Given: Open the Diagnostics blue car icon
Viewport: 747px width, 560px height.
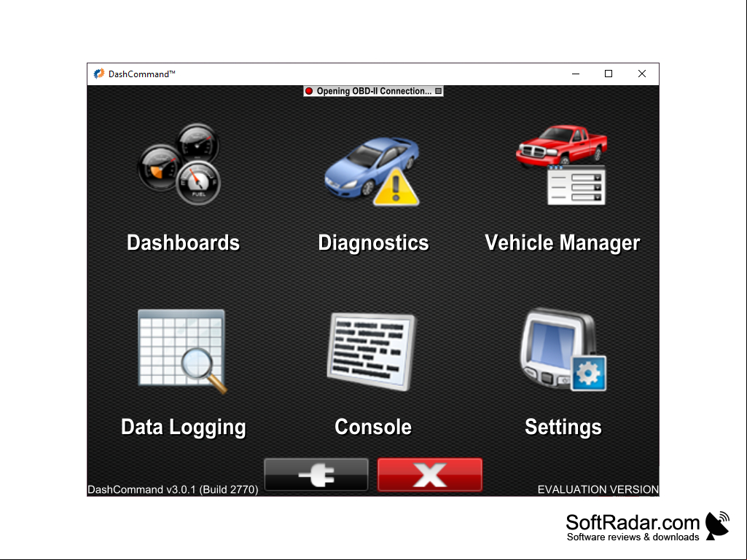Looking at the screenshot, I should tap(372, 172).
